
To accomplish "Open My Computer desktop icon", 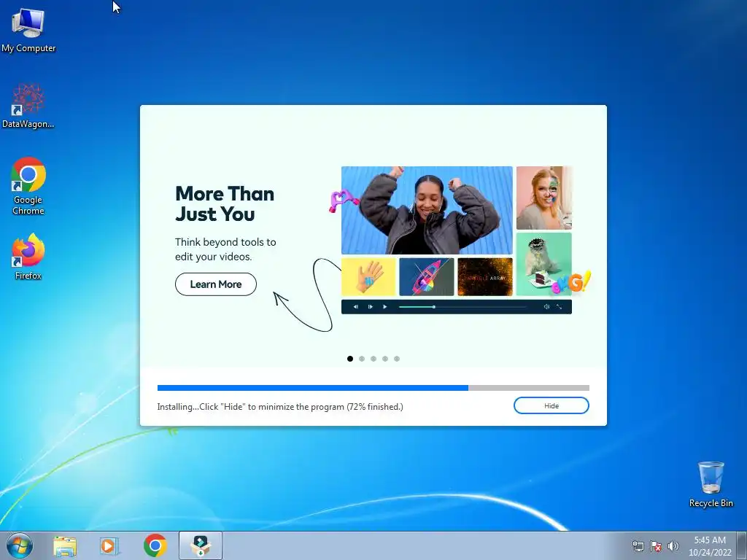I will (28, 31).
